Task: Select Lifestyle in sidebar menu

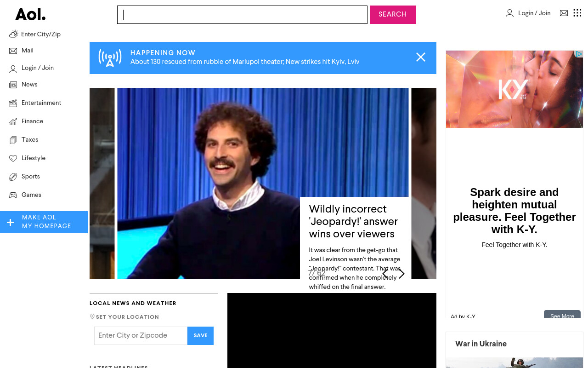Action: tap(34, 158)
